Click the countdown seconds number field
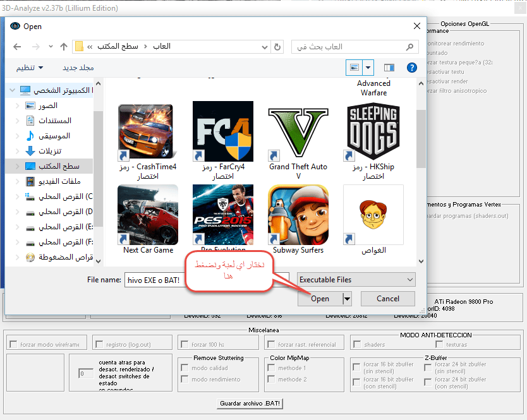The height and width of the screenshot is (420, 527). 86,373
